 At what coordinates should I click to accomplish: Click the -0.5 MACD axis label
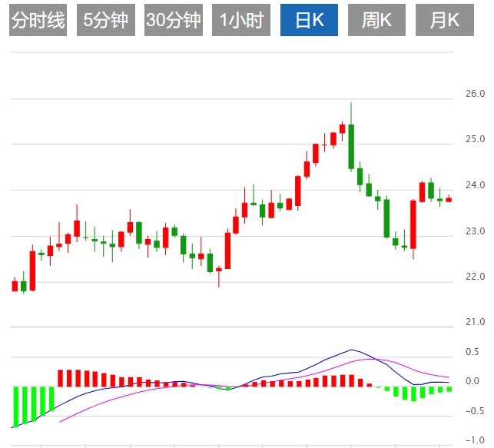click(x=475, y=411)
